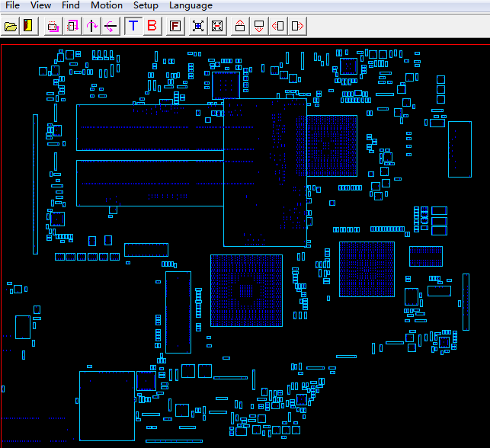Select the small BGA chip above the memory slots
This screenshot has height=448, width=490.
pos(226,85)
